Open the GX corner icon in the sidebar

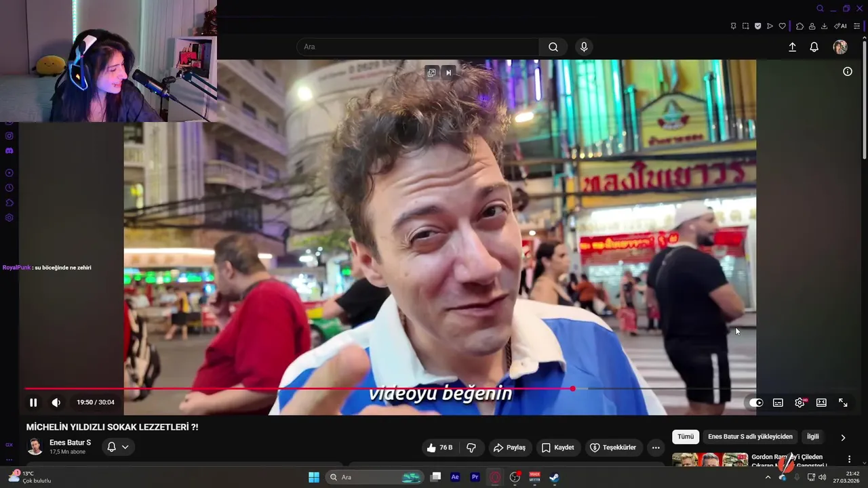coord(9,445)
